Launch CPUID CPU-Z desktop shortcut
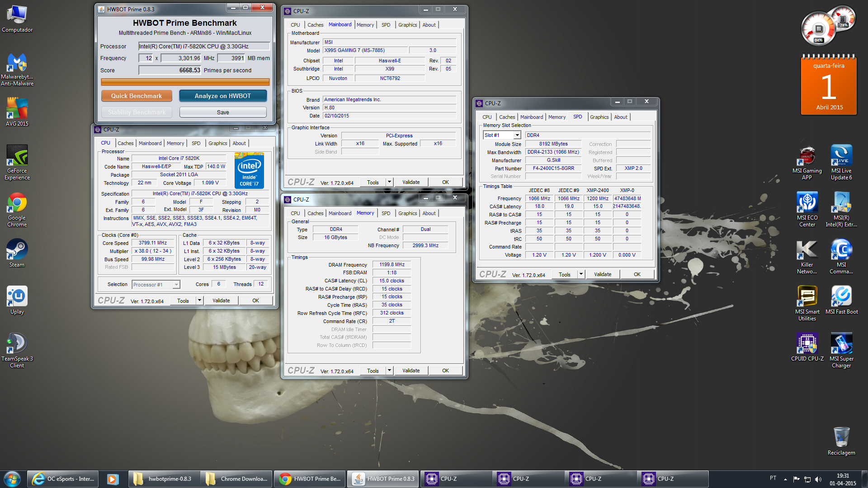This screenshot has height=488, width=868. tap(807, 347)
